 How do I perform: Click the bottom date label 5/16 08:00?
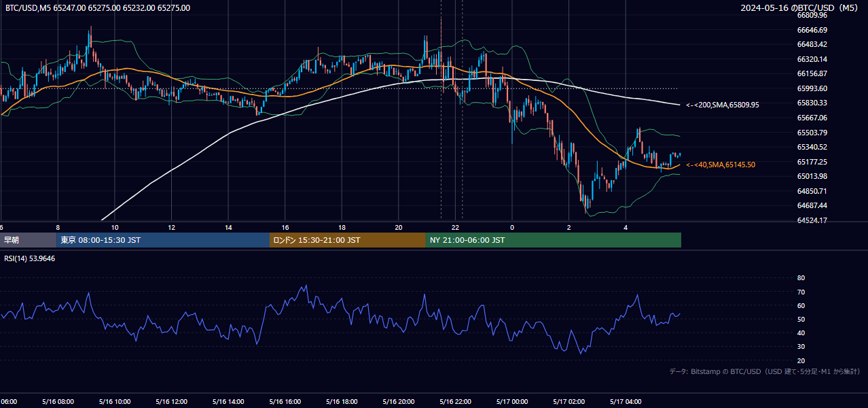pos(58,402)
